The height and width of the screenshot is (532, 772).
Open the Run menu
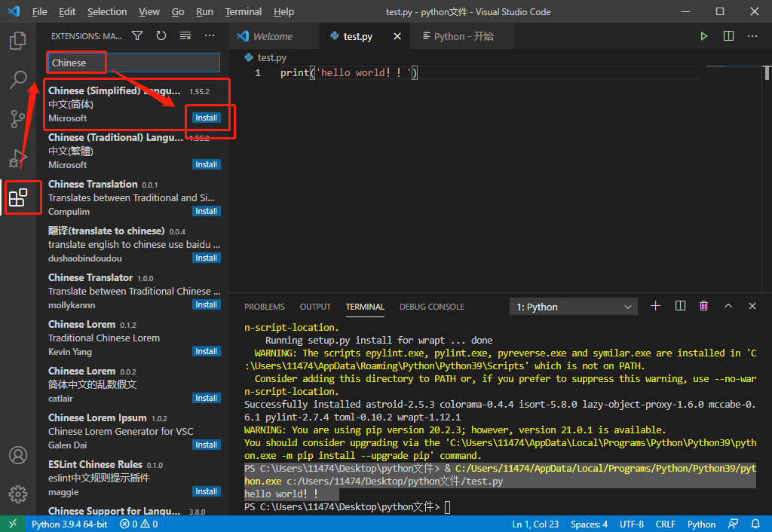tap(204, 11)
